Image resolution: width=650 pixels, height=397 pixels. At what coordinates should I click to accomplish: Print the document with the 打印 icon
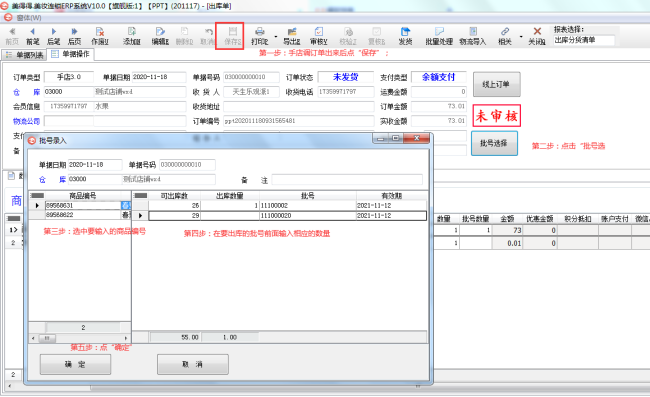pos(260,36)
